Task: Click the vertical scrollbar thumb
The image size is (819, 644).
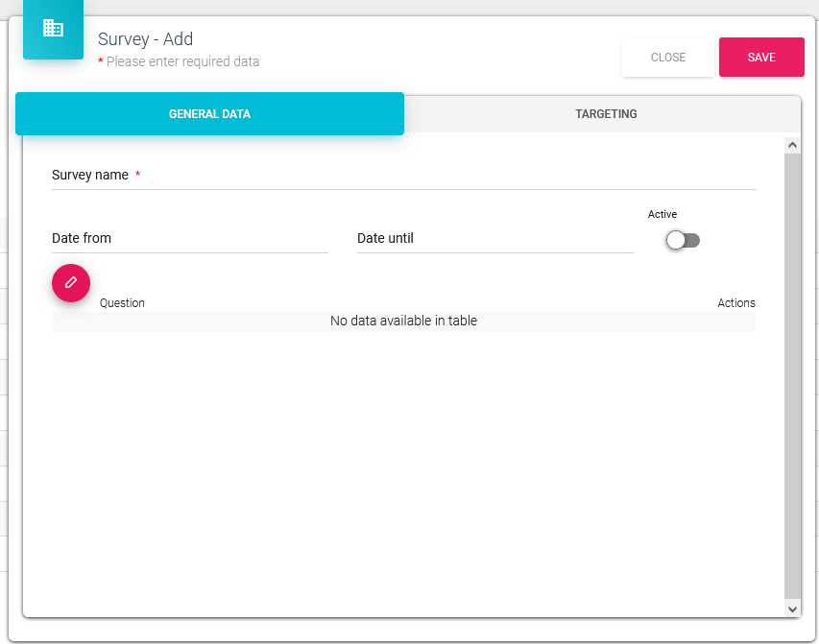Action: point(792,374)
